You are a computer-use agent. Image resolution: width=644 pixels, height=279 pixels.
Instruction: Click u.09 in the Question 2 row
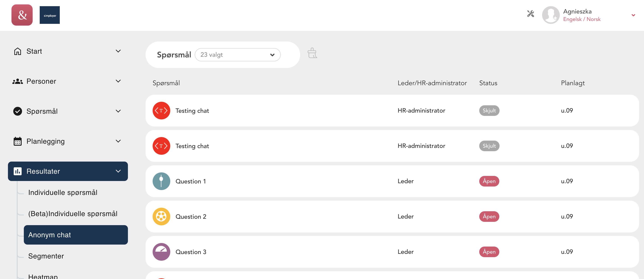(x=567, y=217)
